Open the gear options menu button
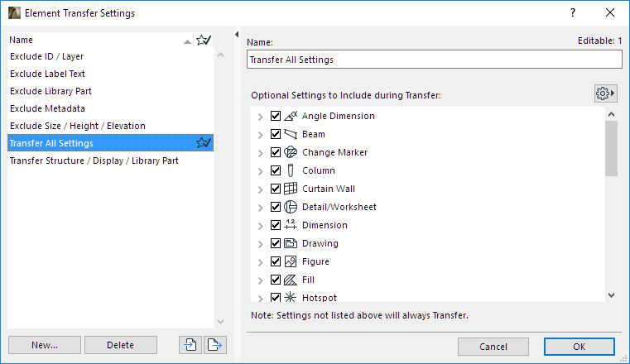630x364 pixels. click(x=606, y=93)
